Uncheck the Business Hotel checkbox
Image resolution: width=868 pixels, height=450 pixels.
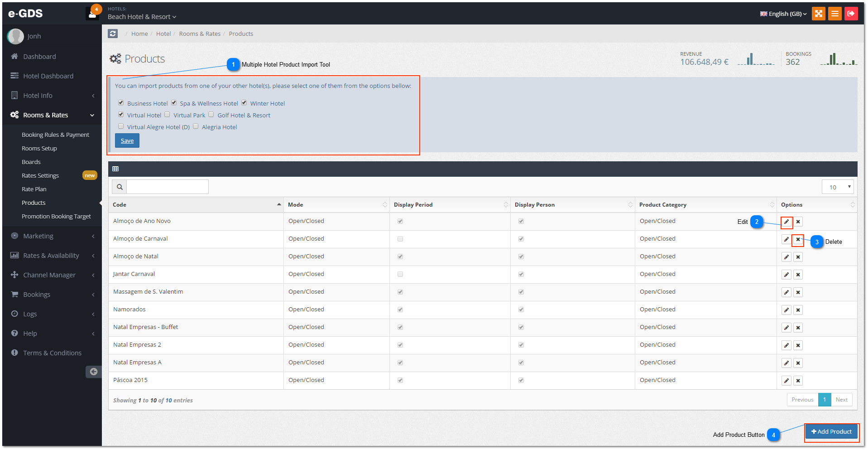(121, 103)
